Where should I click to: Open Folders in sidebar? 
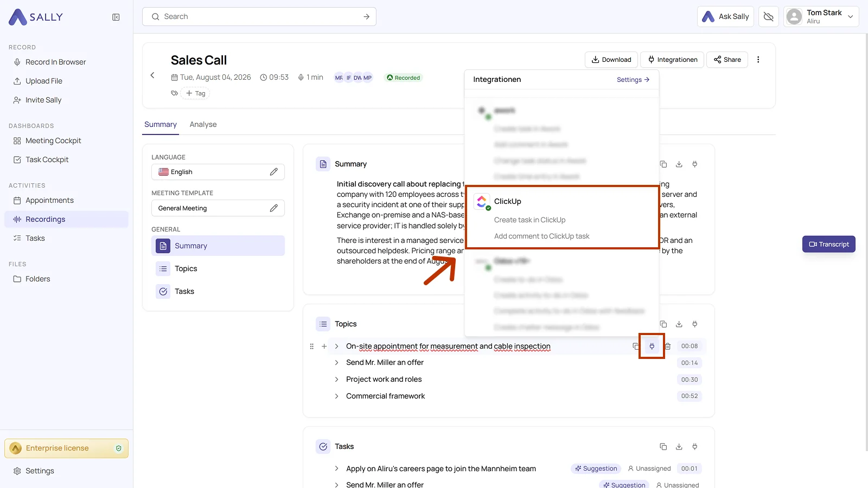tap(66, 279)
